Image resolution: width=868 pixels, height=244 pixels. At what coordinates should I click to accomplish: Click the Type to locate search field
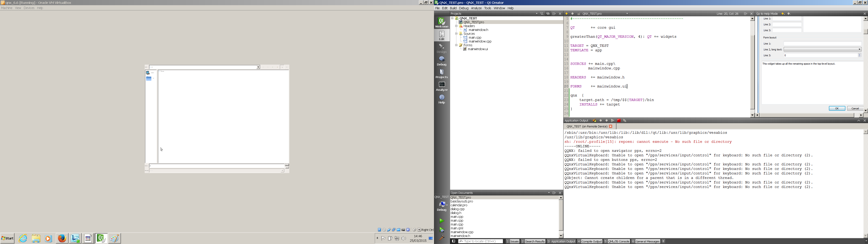pos(481,241)
